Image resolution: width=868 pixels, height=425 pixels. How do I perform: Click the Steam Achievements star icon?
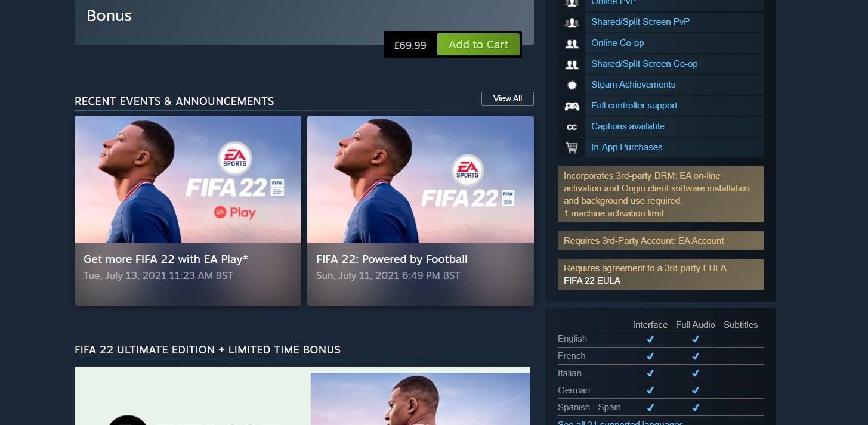(x=572, y=85)
